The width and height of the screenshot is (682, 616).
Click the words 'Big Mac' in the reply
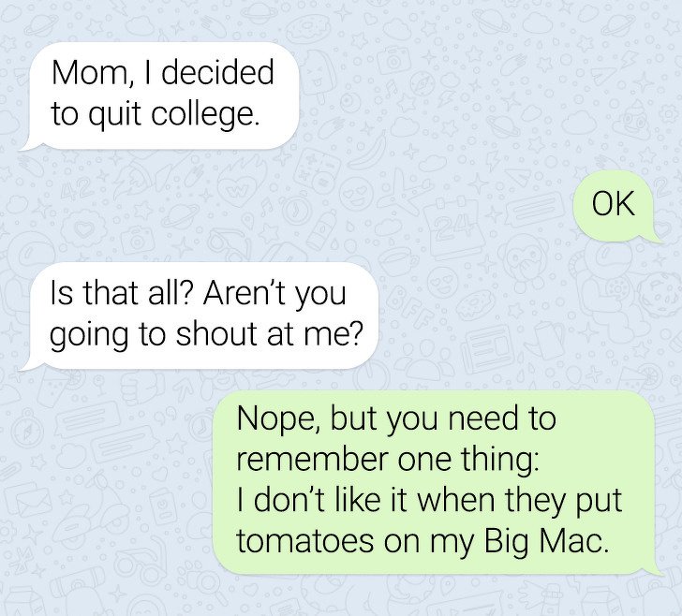tap(545, 541)
